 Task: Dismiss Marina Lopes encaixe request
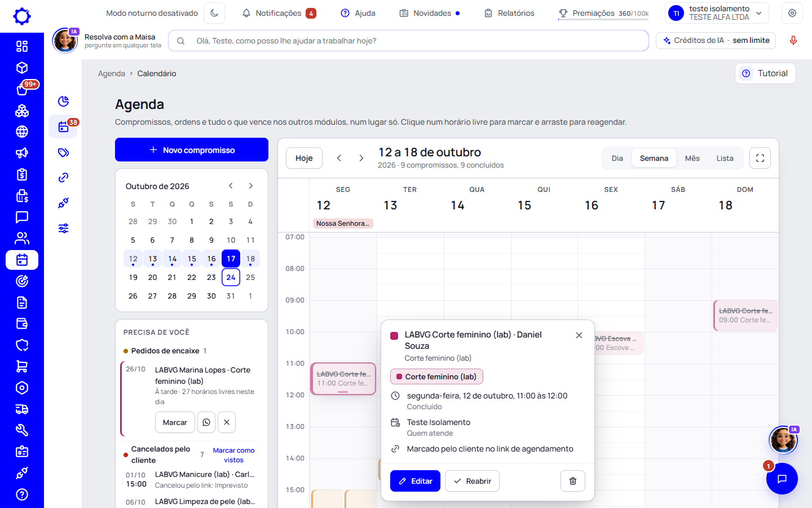[x=227, y=422]
